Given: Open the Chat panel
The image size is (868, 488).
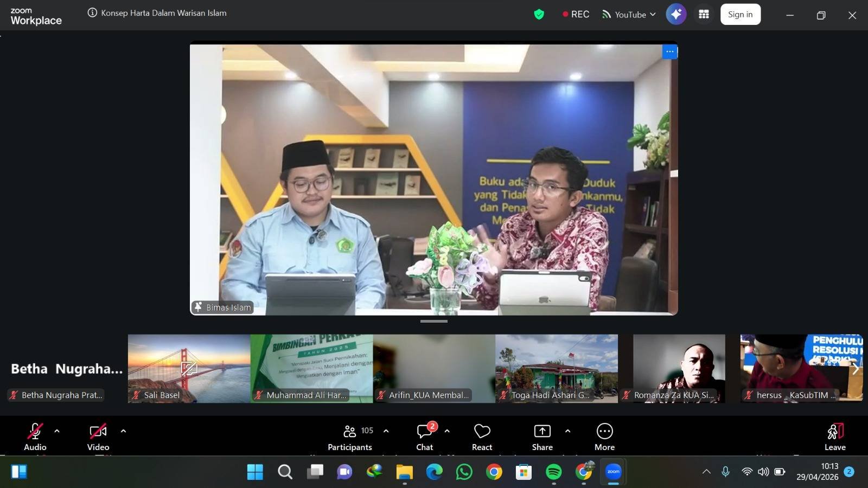Looking at the screenshot, I should (x=424, y=436).
